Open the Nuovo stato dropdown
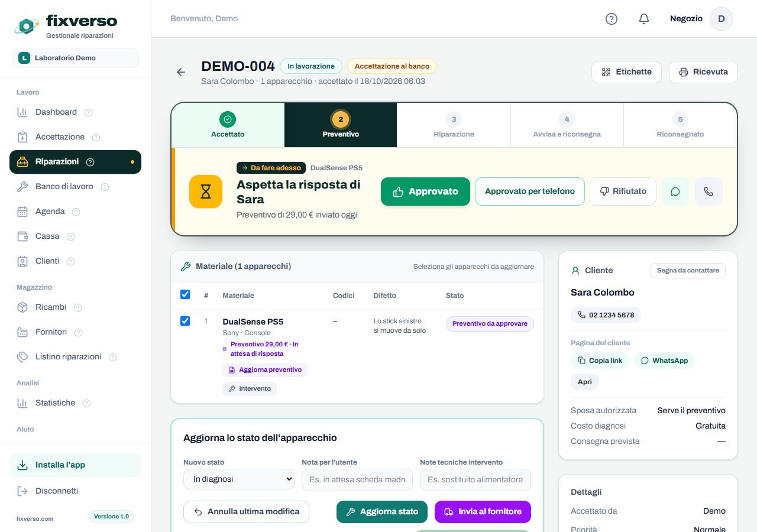 pyautogui.click(x=239, y=479)
